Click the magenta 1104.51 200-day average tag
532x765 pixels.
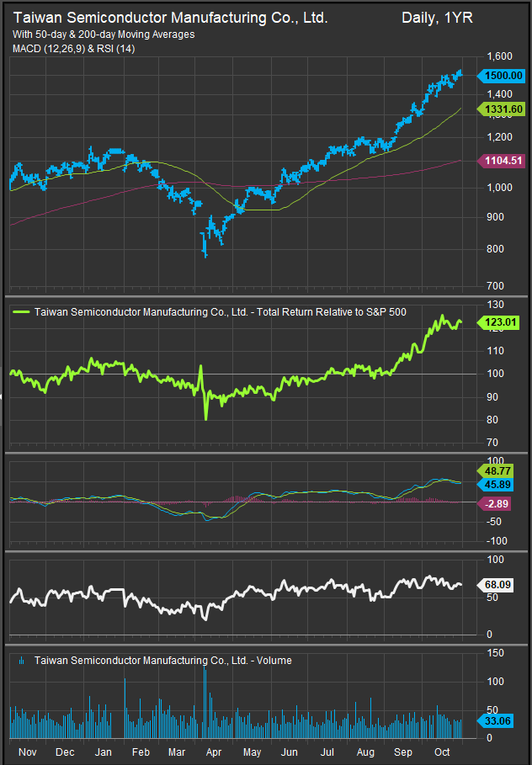[504, 161]
